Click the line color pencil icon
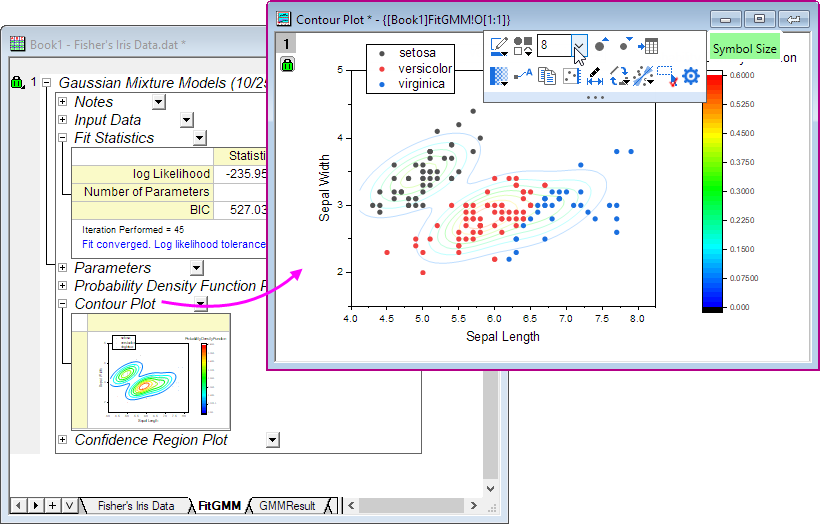The height and width of the screenshot is (524, 820). coord(498,46)
